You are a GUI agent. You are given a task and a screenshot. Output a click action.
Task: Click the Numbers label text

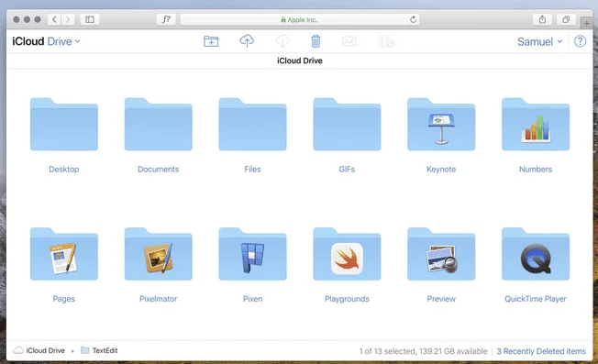pyautogui.click(x=536, y=170)
